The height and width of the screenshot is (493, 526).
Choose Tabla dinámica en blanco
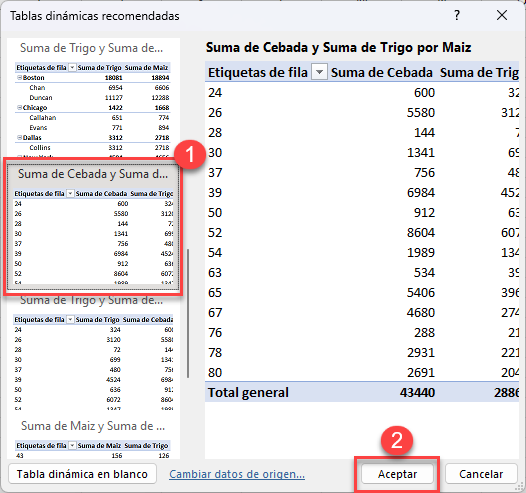pos(82,474)
